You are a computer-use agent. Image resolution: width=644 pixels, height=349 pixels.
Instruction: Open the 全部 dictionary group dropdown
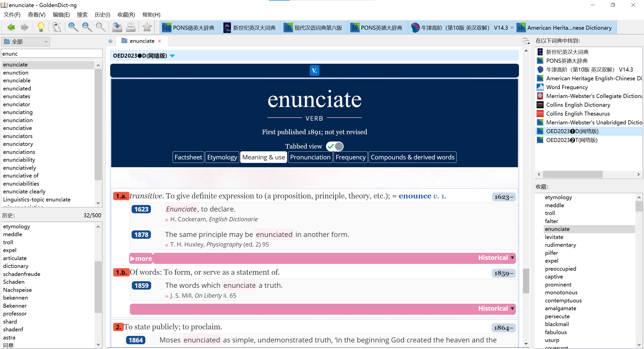click(26, 42)
